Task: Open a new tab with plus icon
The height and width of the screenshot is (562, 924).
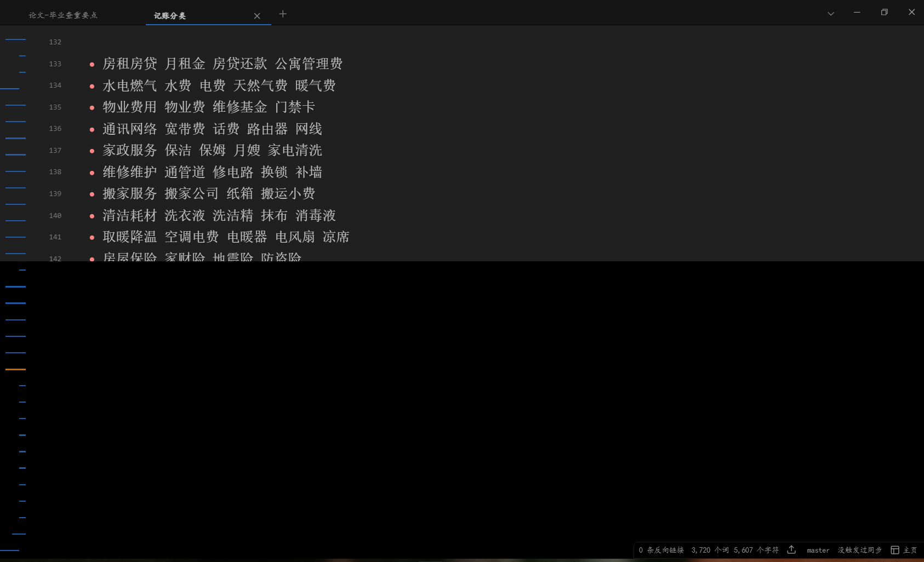Action: pyautogui.click(x=283, y=14)
